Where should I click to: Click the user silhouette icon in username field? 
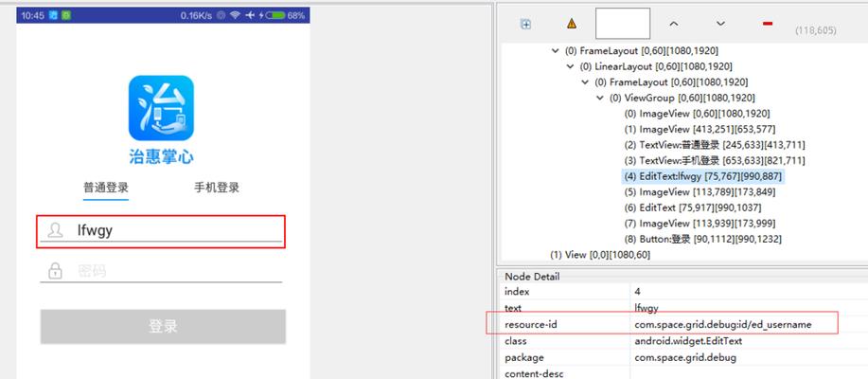[55, 230]
